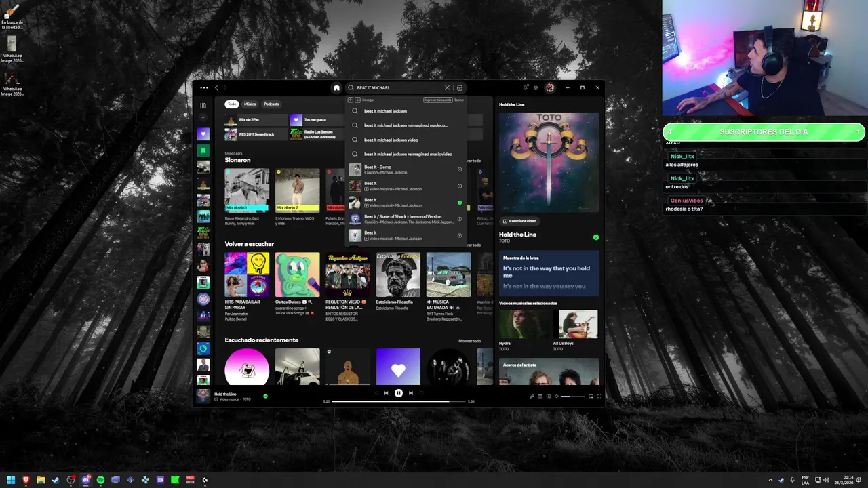Open PES 2011 Soundtrack shortcut
The height and width of the screenshot is (488, 868).
(x=256, y=134)
